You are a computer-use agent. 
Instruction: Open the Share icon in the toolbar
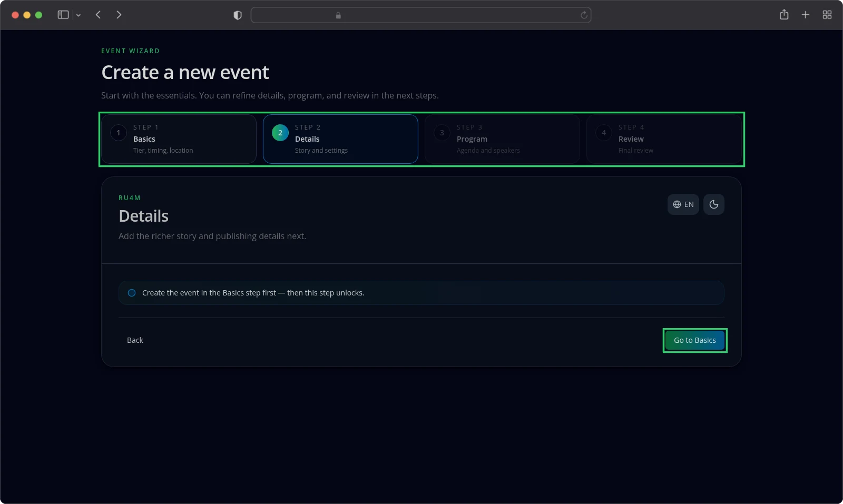(x=784, y=15)
